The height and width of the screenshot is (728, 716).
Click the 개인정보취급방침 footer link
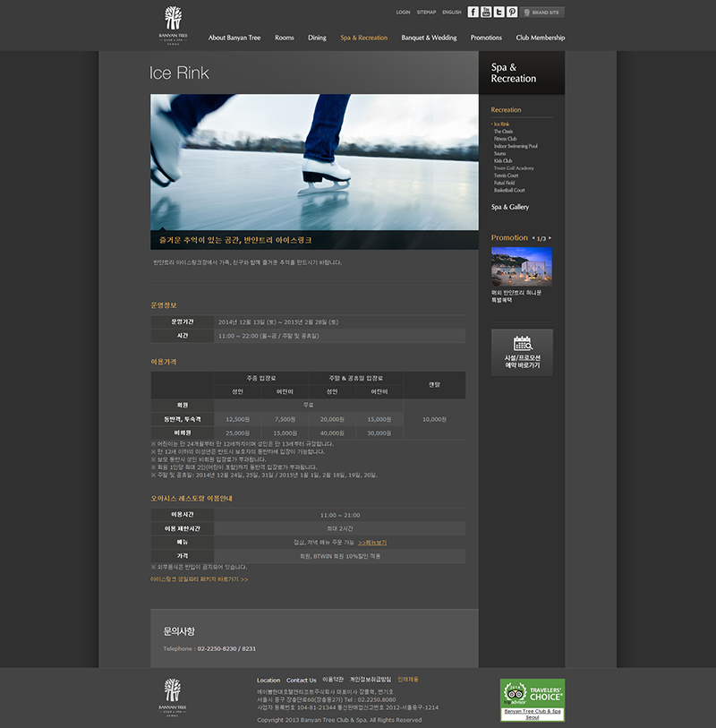[x=371, y=680]
